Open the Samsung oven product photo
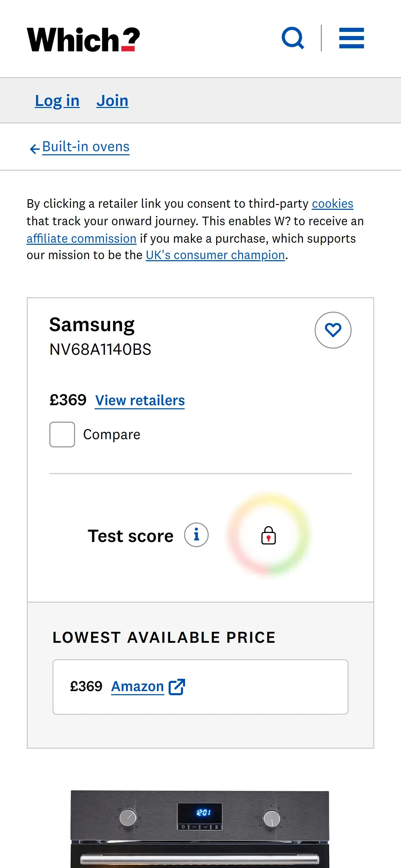Screen dimensions: 401x868 click(x=200, y=829)
